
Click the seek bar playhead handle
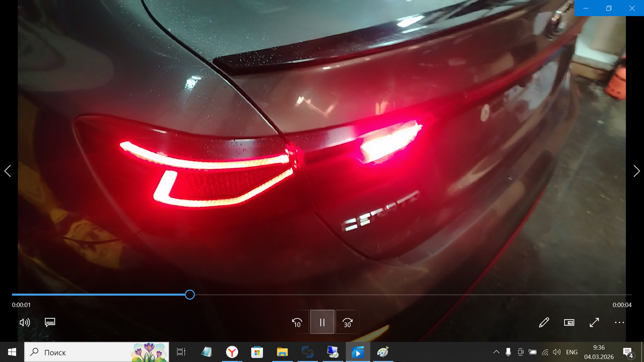click(x=189, y=294)
